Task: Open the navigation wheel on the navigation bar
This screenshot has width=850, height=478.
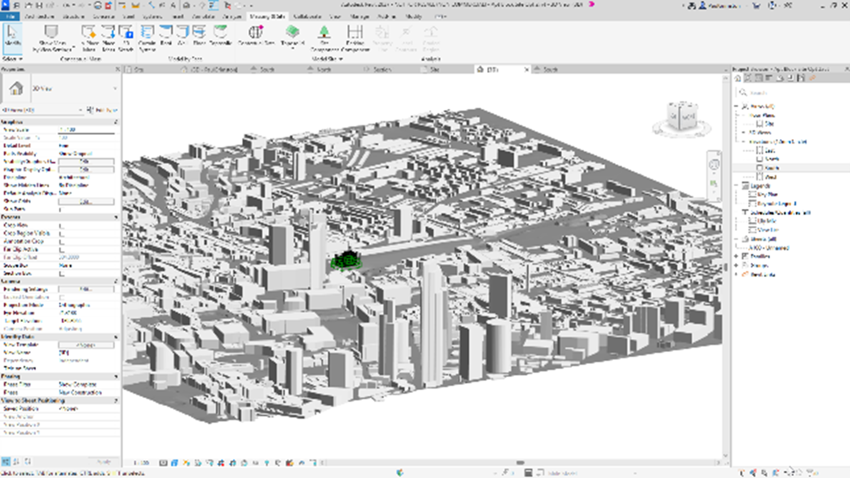Action: [x=712, y=162]
